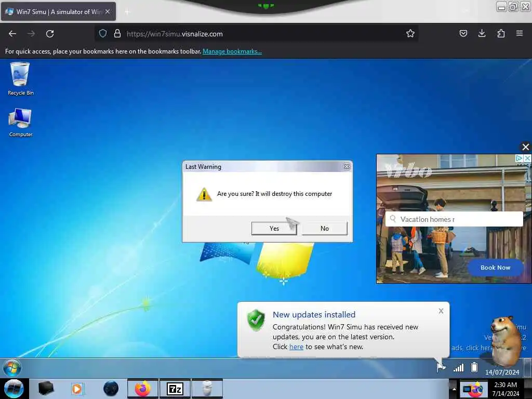Open the media player taskbar icon

point(78,389)
